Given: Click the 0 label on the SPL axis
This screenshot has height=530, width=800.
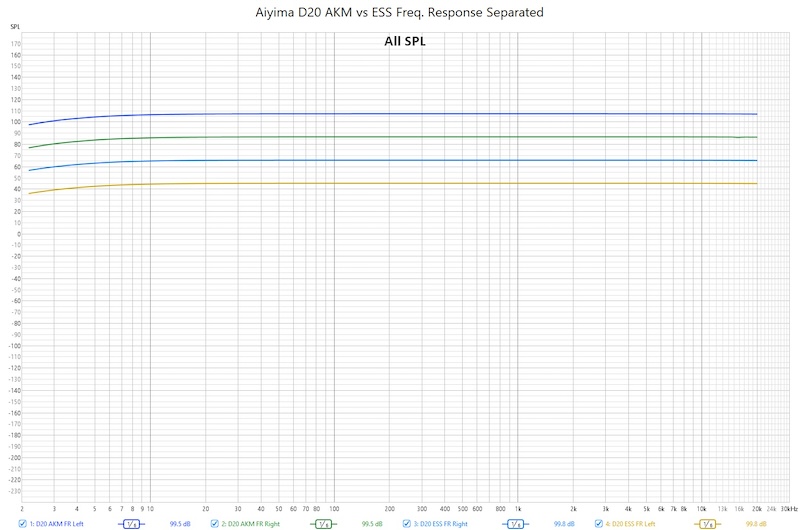Looking at the screenshot, I should coord(19,234).
